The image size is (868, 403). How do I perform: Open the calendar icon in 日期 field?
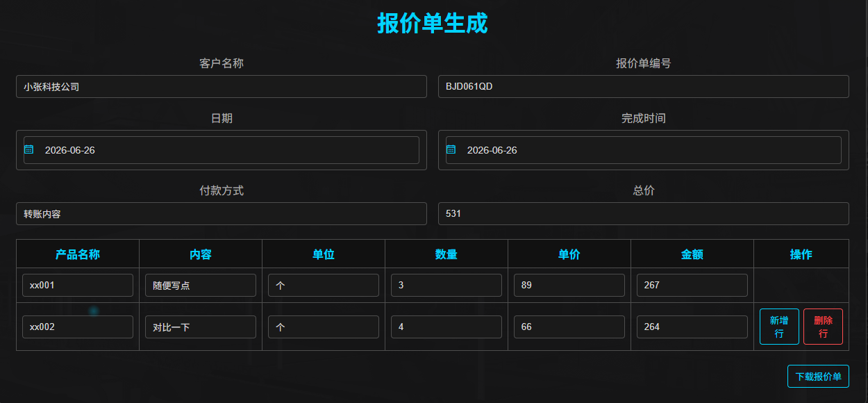coord(29,149)
